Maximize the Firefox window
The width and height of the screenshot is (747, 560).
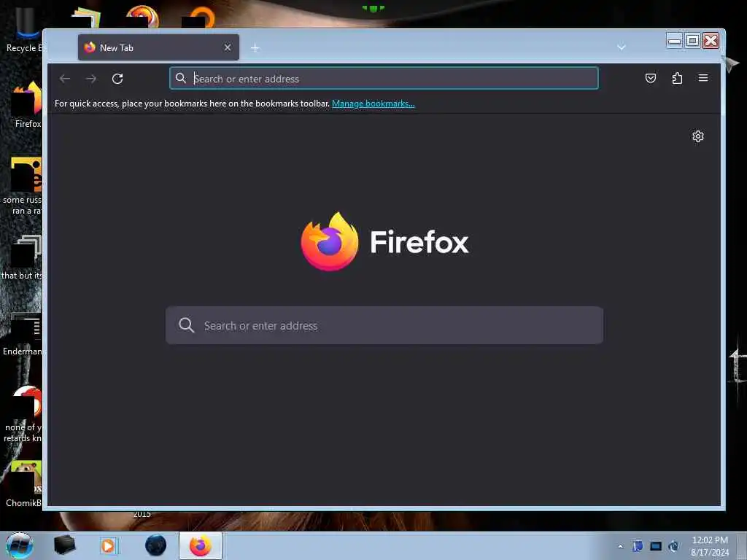coord(693,41)
